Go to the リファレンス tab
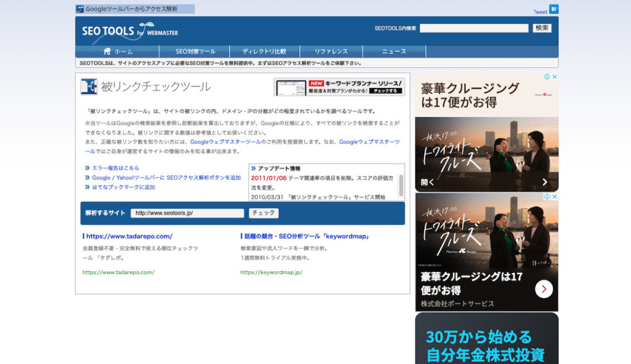This screenshot has width=631, height=364. (x=331, y=52)
